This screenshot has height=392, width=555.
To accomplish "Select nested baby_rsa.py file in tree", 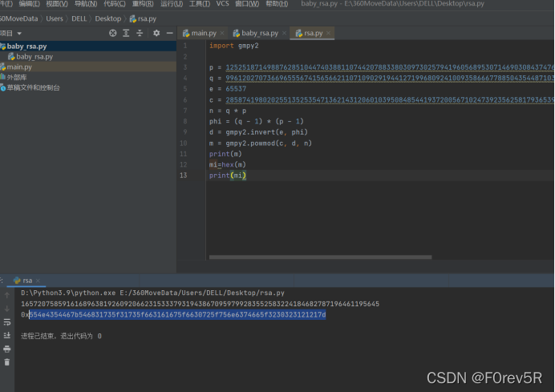I will (x=88, y=57).
